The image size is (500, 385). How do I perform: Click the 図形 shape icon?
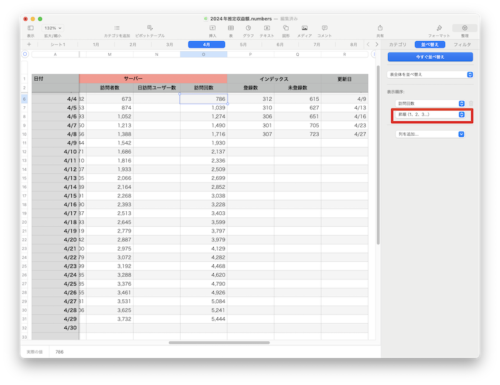[x=286, y=28]
